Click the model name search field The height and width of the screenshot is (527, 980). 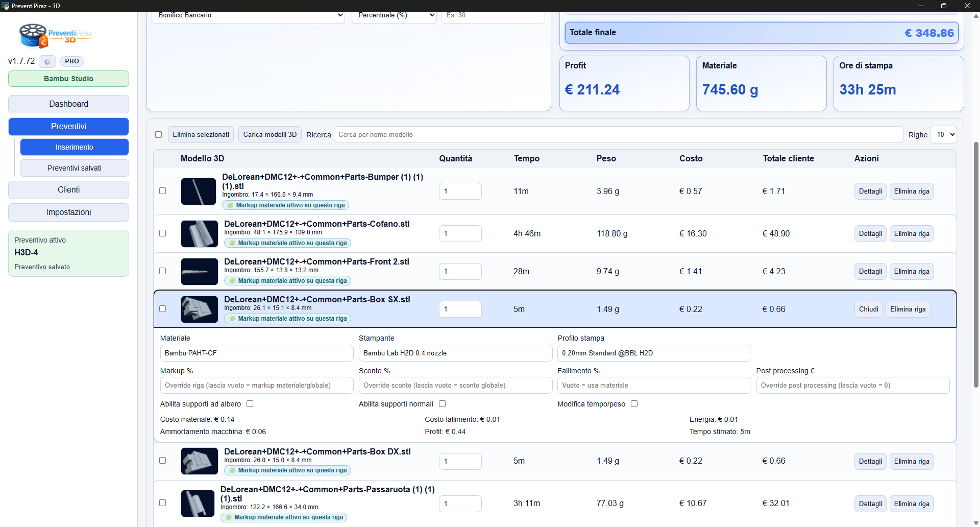click(618, 135)
